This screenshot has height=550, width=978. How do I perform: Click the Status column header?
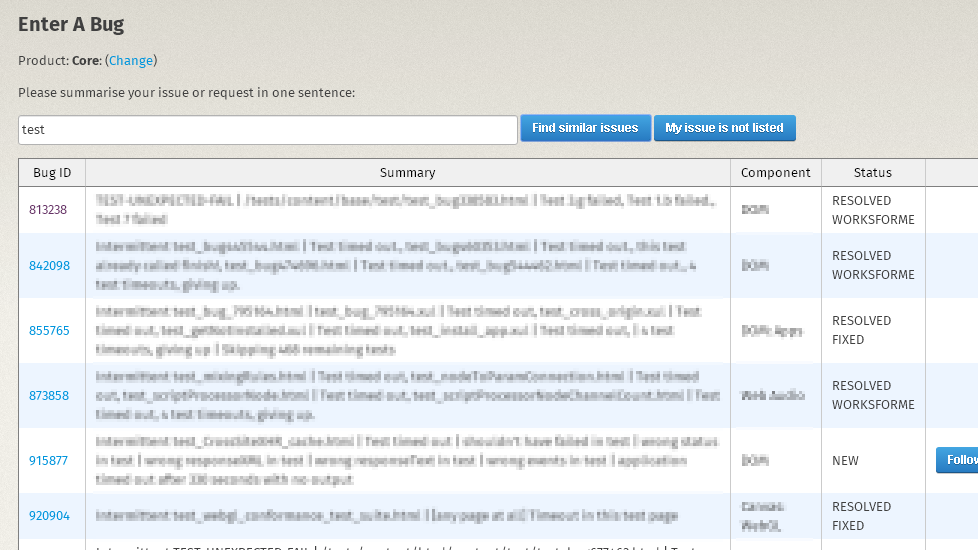(x=873, y=173)
